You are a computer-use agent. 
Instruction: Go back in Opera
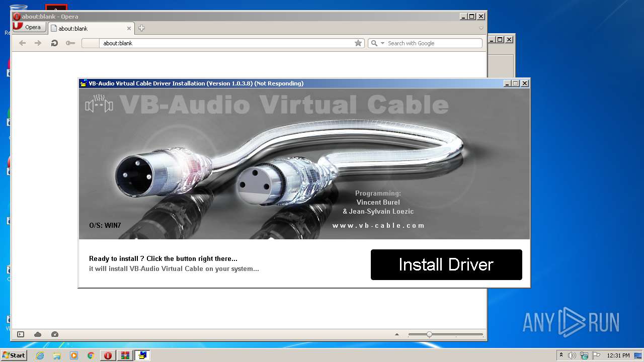click(22, 43)
